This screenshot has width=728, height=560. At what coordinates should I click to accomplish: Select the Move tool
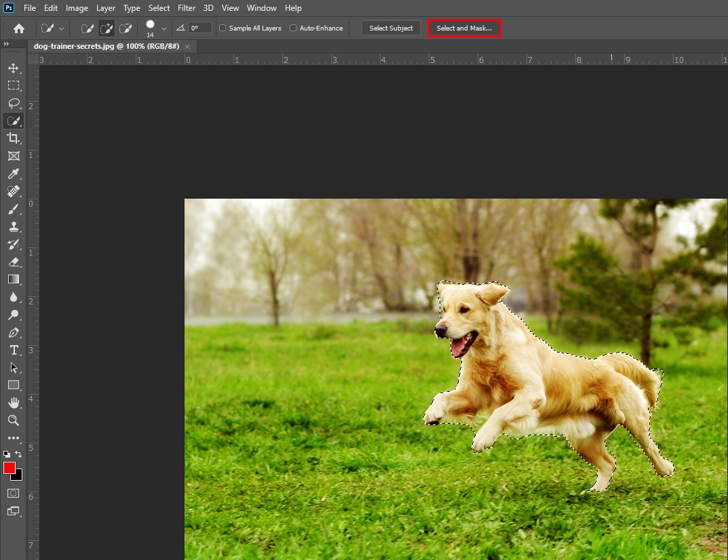(x=13, y=68)
